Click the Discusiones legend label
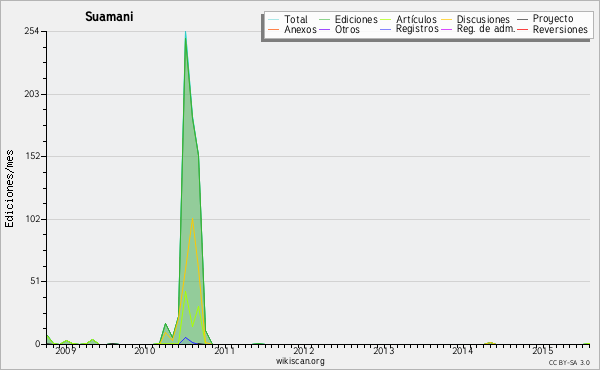Image resolution: width=600 pixels, height=370 pixels. pos(483,19)
